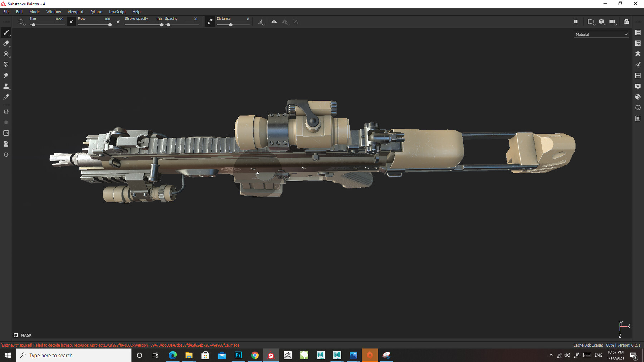The image size is (644, 362).
Task: Toggle the pause engine computations button
Action: [576, 21]
